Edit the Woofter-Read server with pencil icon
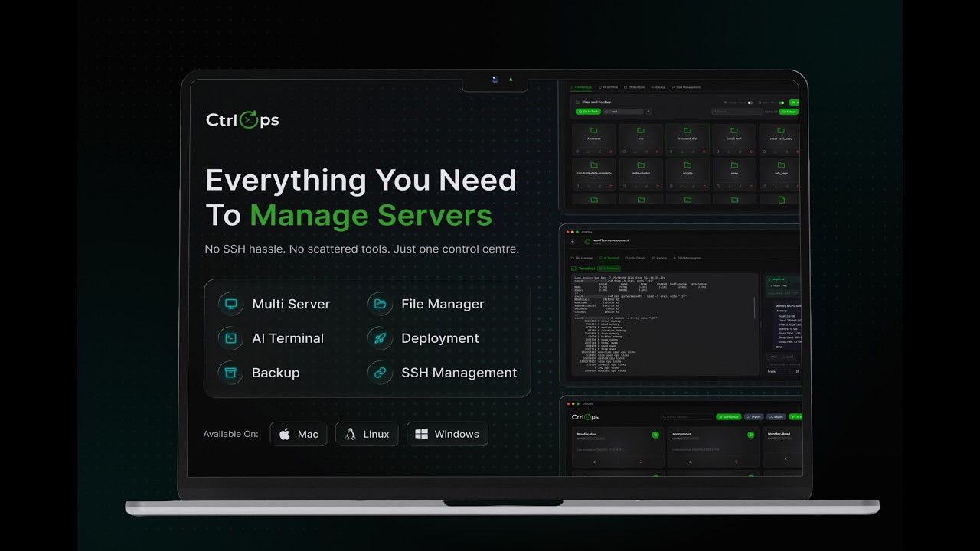 (x=786, y=458)
